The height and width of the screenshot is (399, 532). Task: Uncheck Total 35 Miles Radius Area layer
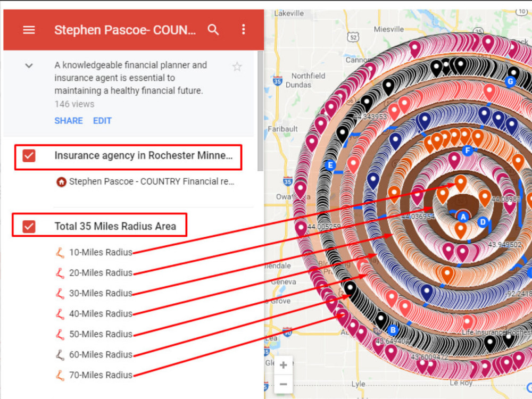click(29, 226)
